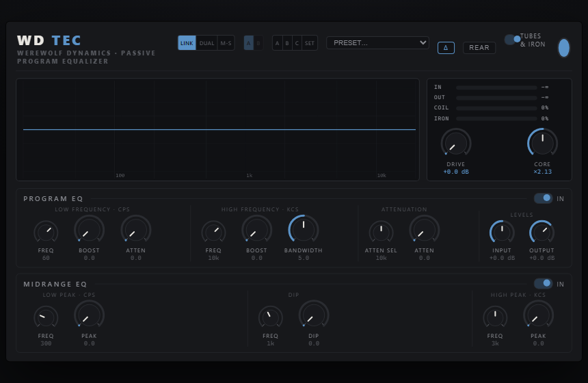Recall snapshot C beside SET
Screen dimensions: 588x383
tap(297, 43)
